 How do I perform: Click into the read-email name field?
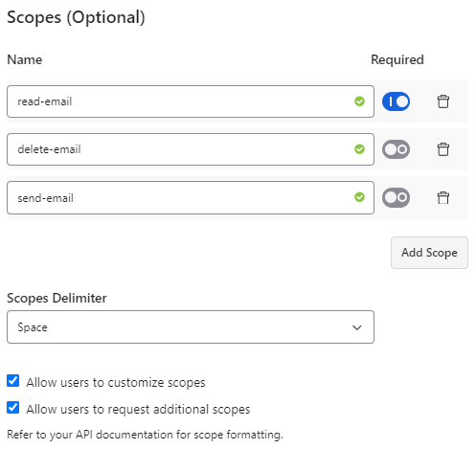coord(191,101)
